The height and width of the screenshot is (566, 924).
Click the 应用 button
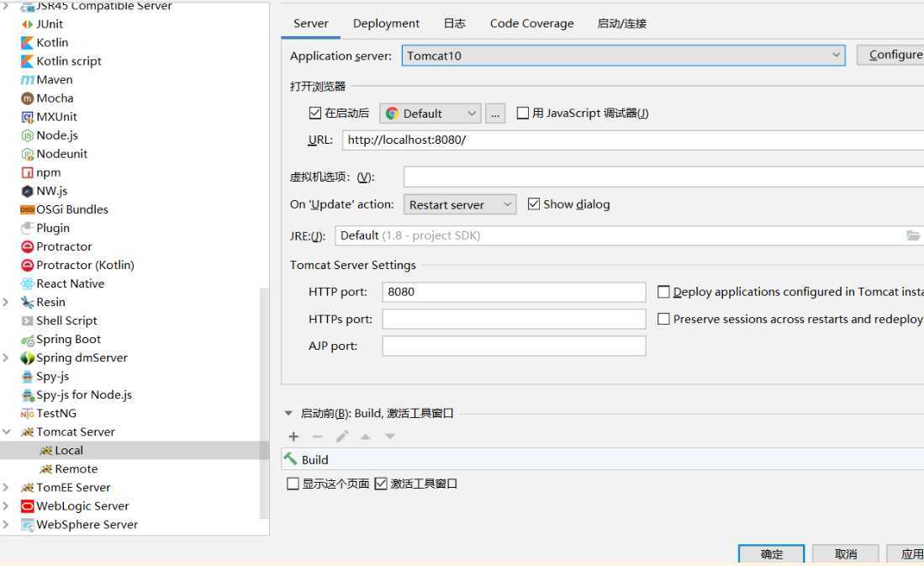click(906, 554)
